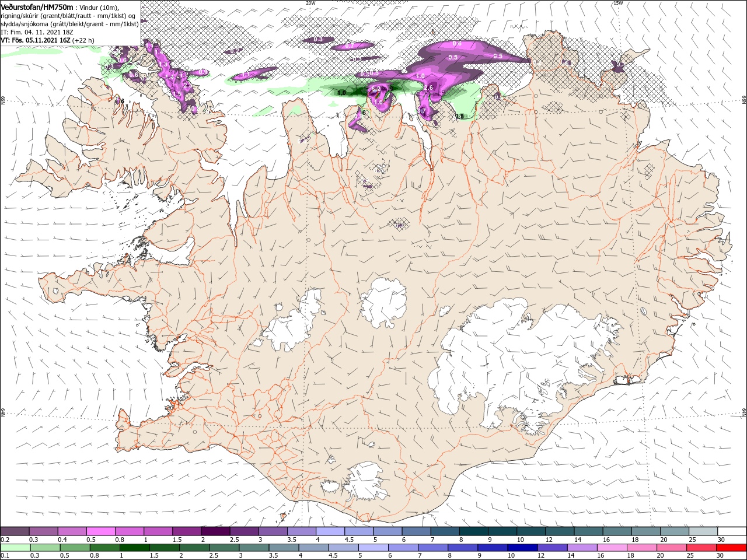The height and width of the screenshot is (560, 747).
Task: Pick the pink 18 swatch in lower legend
Action: coord(641,548)
